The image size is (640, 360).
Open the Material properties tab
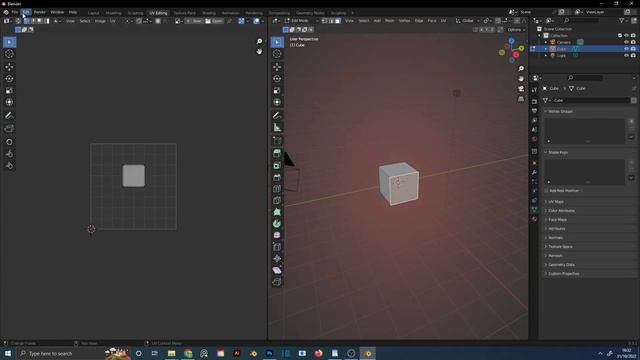click(534, 219)
